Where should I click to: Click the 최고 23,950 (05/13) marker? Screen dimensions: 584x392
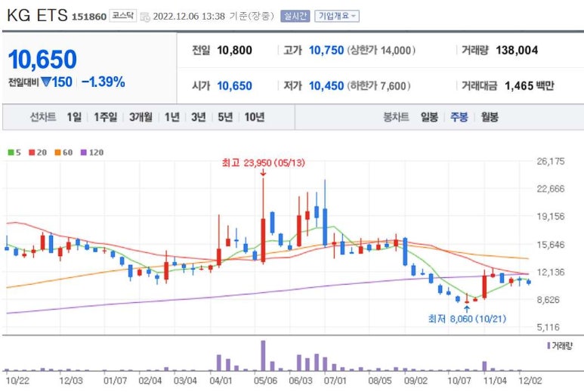264,163
